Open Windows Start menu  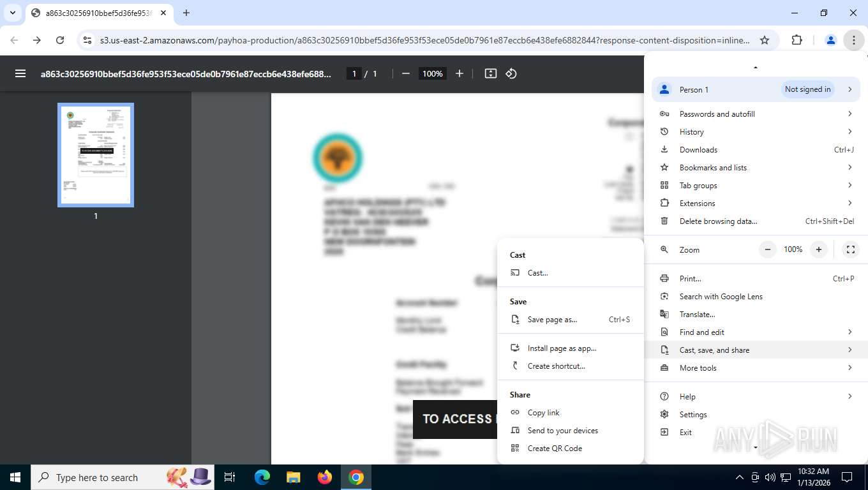click(15, 477)
